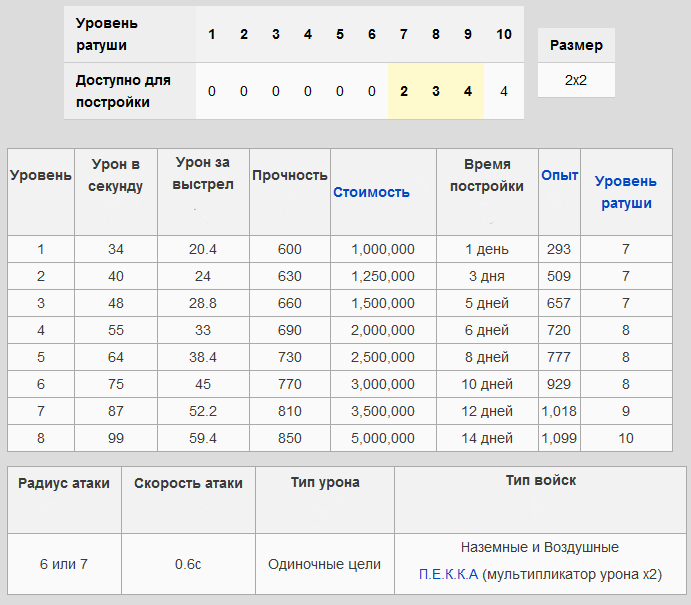Select highlighted cell "3" under town hall level 8
This screenshot has width=691, height=605.
pos(436,91)
